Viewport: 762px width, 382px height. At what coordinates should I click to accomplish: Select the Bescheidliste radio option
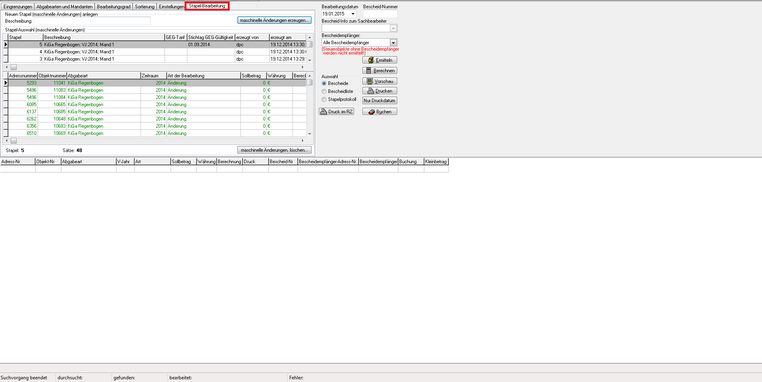[324, 91]
